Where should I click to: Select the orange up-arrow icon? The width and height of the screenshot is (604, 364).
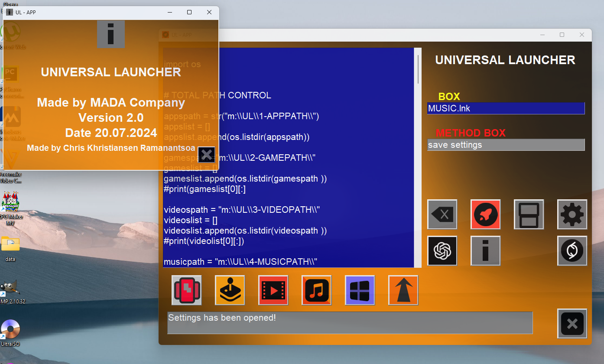coord(403,290)
